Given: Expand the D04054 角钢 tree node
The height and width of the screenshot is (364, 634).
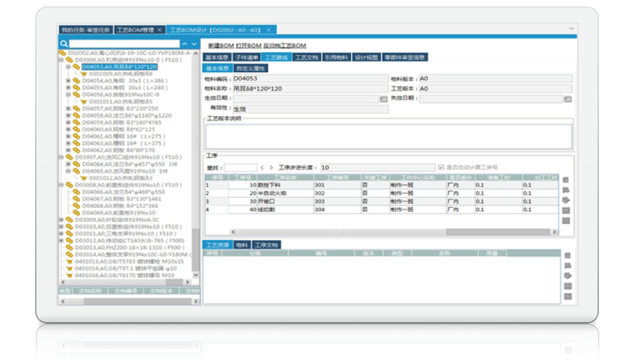Looking at the screenshot, I should (68, 80).
